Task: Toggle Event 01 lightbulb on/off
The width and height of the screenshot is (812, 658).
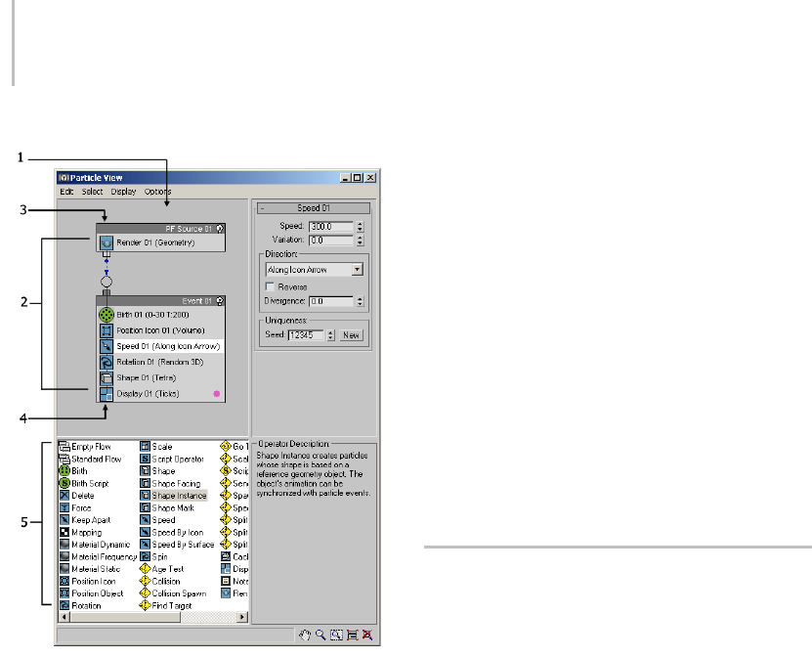Action: pos(220,300)
